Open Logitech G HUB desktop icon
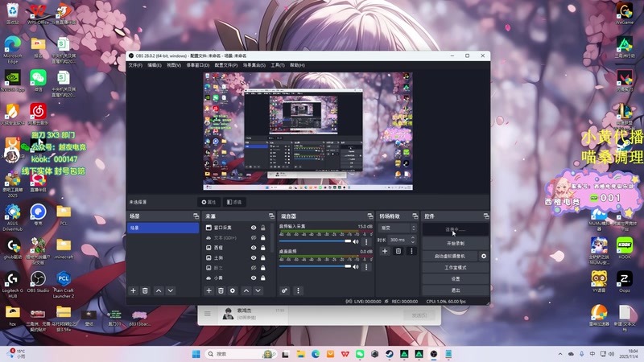This screenshot has width=644, height=362. tap(12, 285)
